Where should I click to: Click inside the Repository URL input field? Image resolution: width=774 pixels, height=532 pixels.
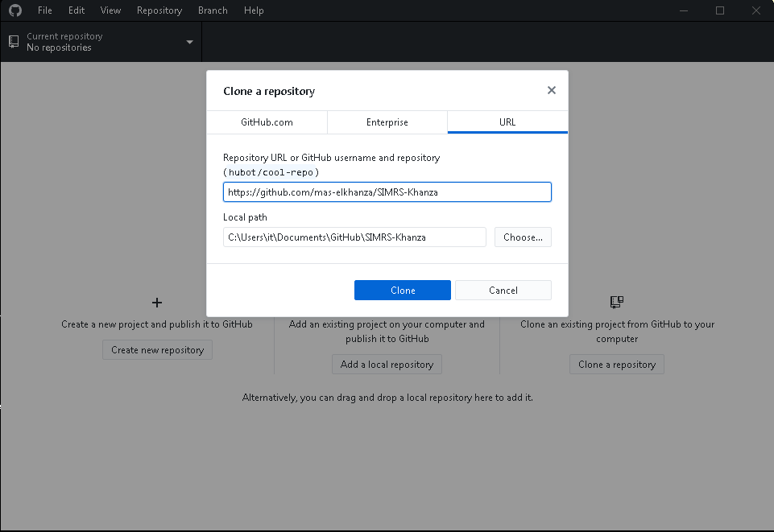pyautogui.click(x=387, y=192)
